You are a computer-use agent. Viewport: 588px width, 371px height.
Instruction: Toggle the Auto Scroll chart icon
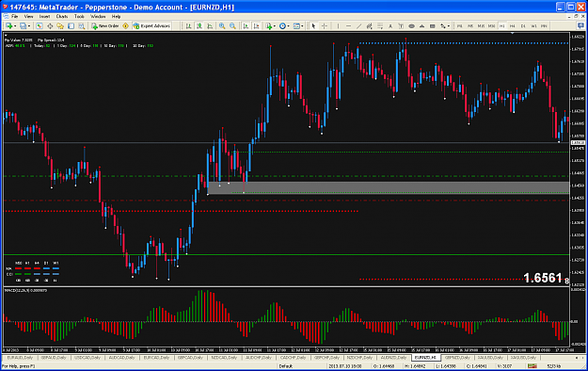[x=246, y=26]
